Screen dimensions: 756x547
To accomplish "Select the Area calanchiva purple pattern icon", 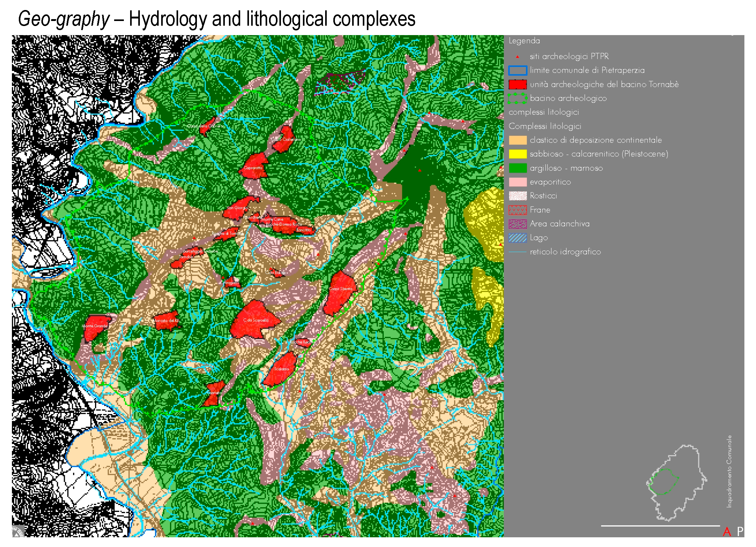I will coord(517,224).
